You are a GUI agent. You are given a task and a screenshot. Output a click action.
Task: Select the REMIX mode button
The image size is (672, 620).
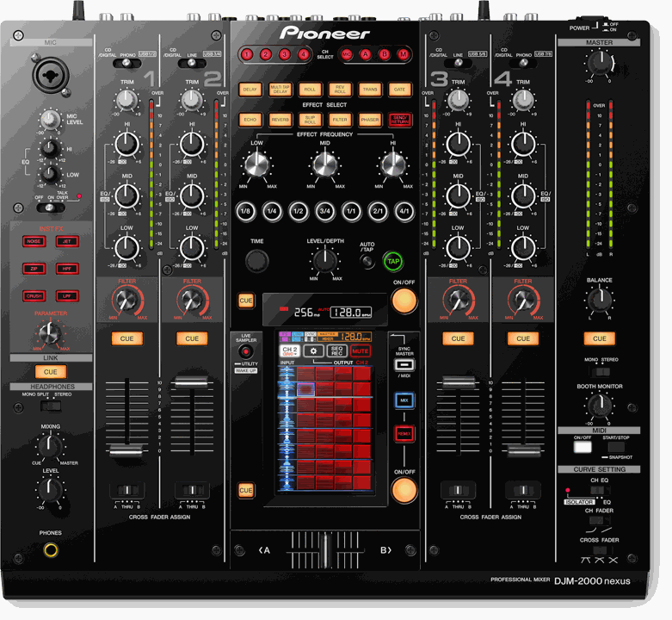pos(404,434)
